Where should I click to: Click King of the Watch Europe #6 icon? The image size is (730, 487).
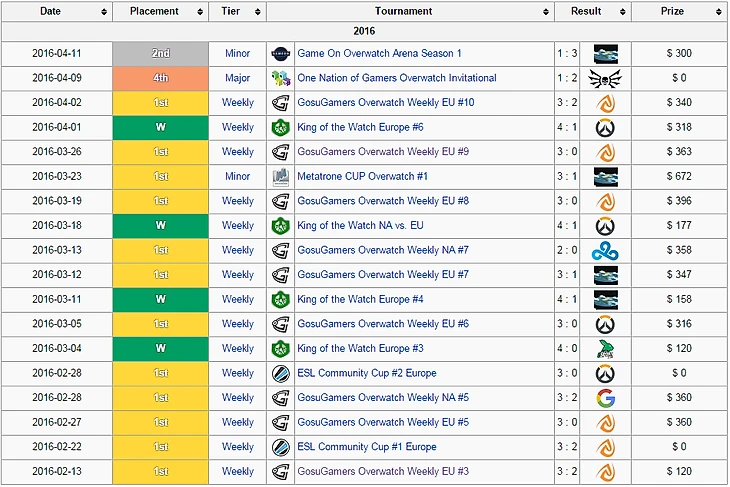coord(280,127)
